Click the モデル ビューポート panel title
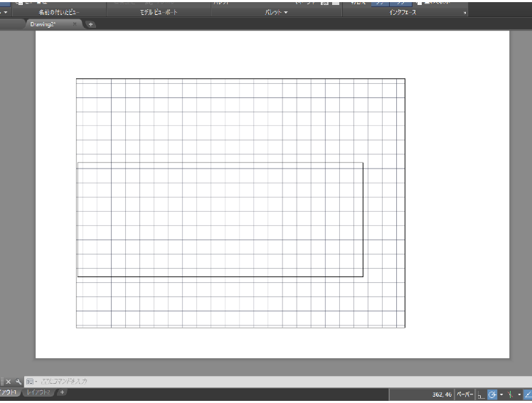532x403 pixels. pos(159,12)
